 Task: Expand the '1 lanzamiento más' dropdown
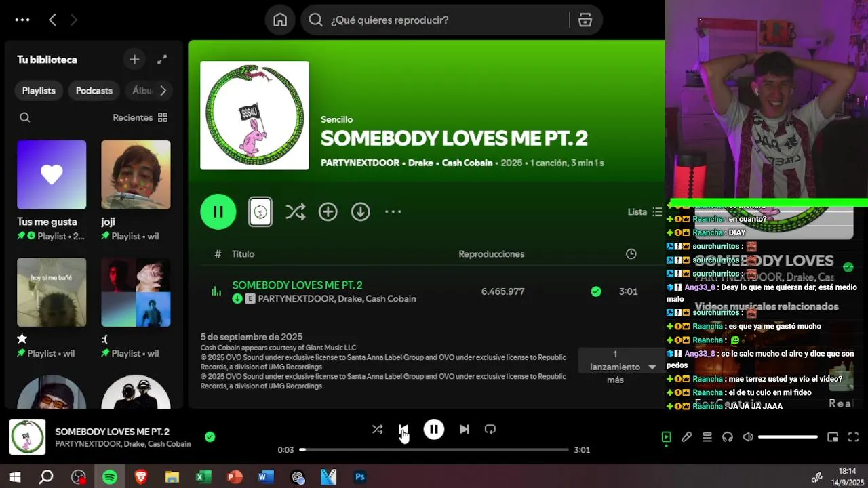pos(622,367)
